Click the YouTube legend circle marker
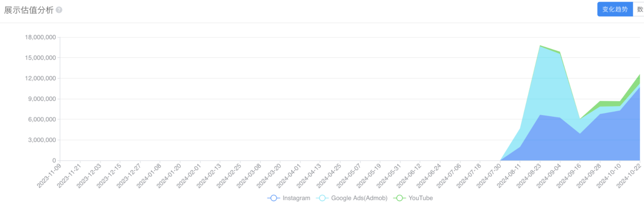The width and height of the screenshot is (644, 206). click(399, 198)
